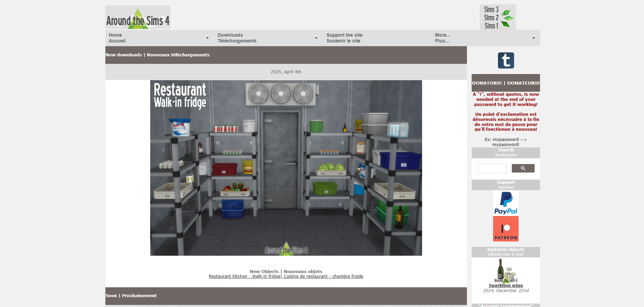Open the Support the site menu
644x307 pixels.
click(x=344, y=38)
